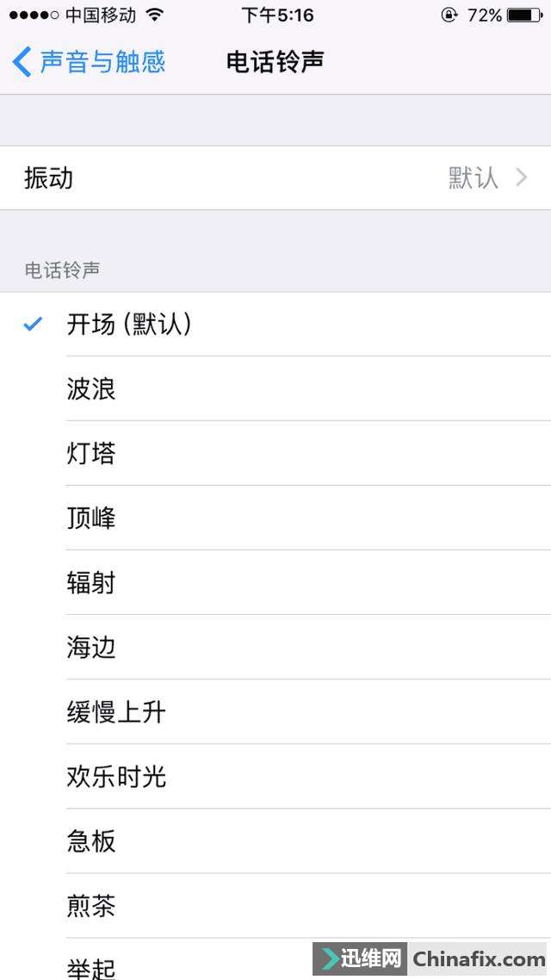Tap the 急板 ringtone entry
The width and height of the screenshot is (551, 980).
pyautogui.click(x=275, y=841)
